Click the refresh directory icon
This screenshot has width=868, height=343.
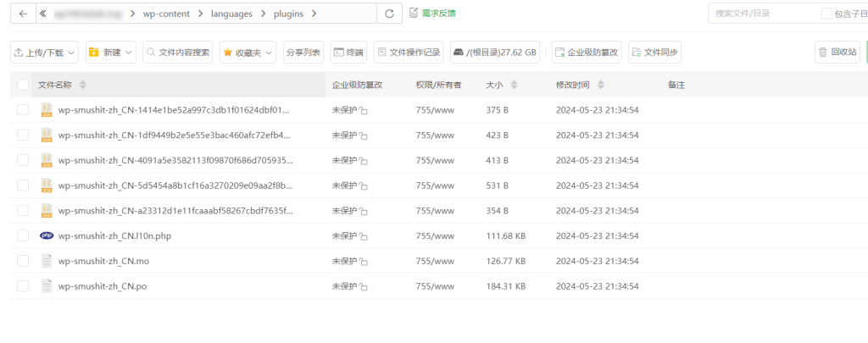[389, 14]
